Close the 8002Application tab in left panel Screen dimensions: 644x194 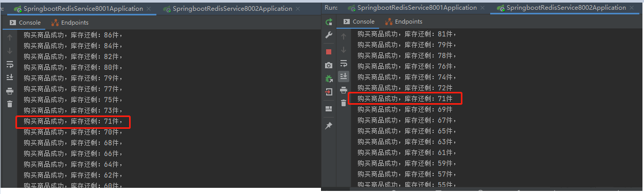298,9
